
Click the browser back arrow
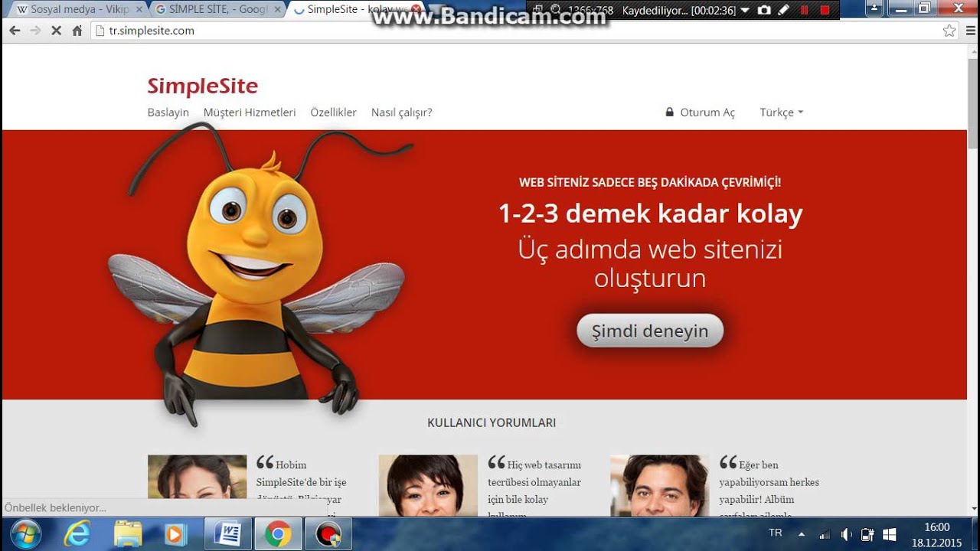15,31
